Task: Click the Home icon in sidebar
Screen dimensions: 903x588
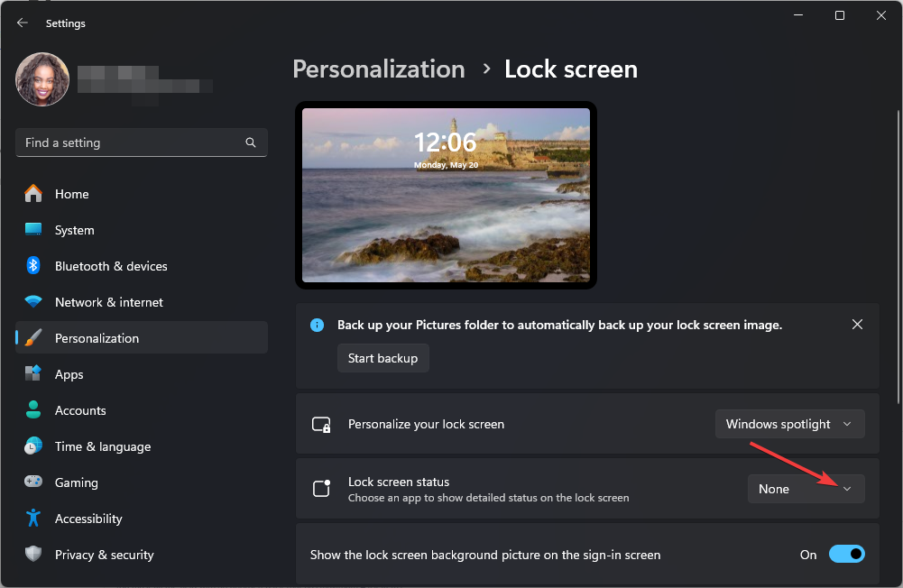Action: pos(33,194)
